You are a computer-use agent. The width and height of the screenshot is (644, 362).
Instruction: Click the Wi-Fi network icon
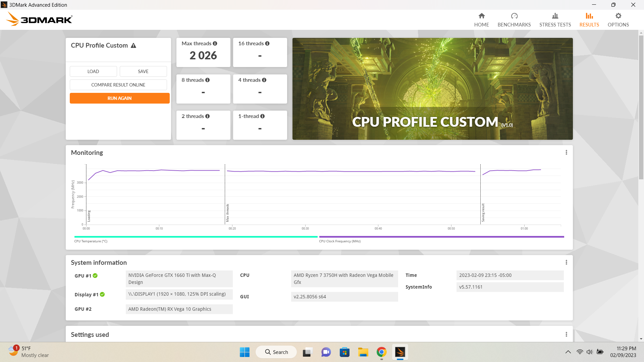580,352
